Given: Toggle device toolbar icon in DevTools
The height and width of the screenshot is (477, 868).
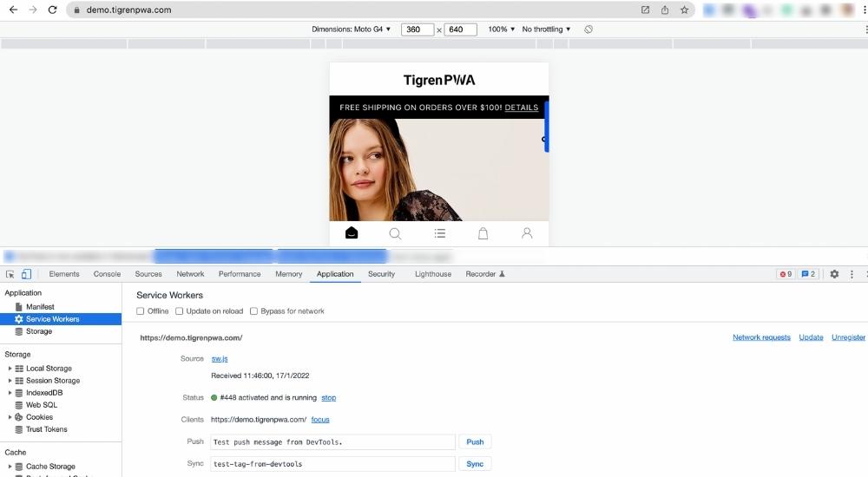Looking at the screenshot, I should pos(26,274).
